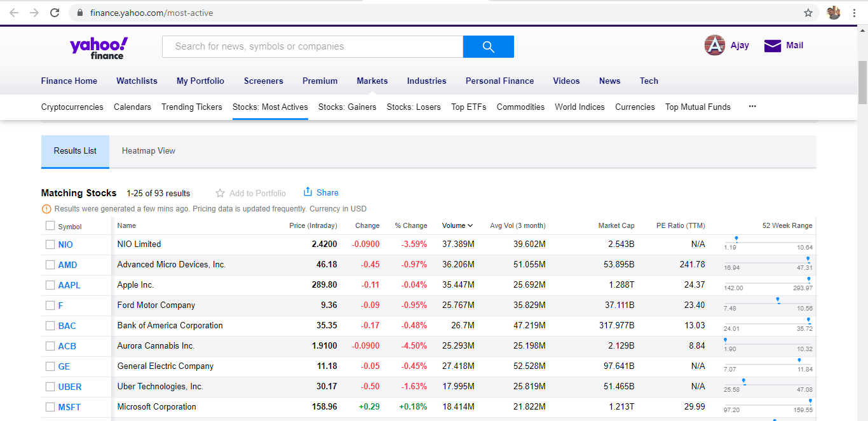Switch to the Heatmap View tab
The image size is (868, 421).
(149, 151)
